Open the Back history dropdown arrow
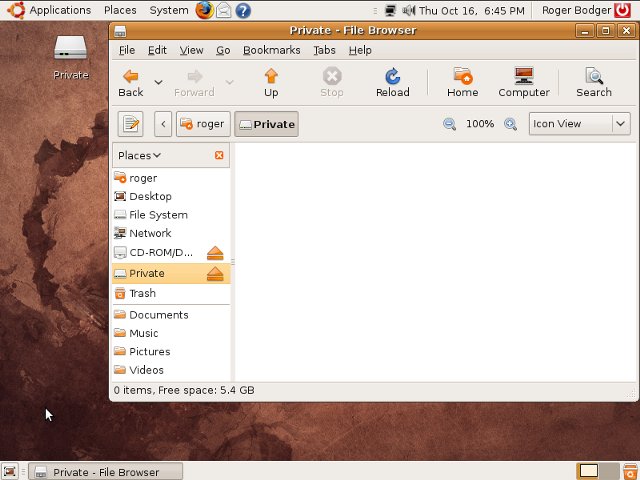 click(x=158, y=82)
